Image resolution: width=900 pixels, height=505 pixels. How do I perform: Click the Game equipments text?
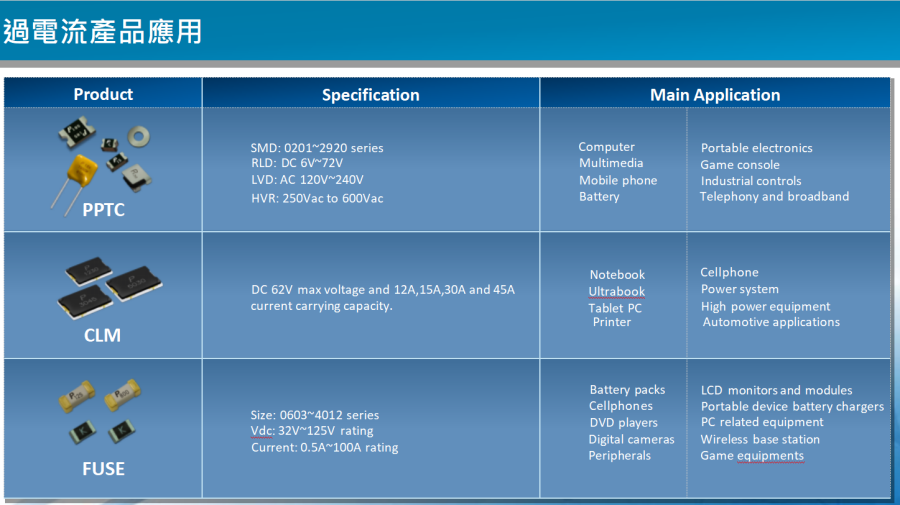click(751, 456)
